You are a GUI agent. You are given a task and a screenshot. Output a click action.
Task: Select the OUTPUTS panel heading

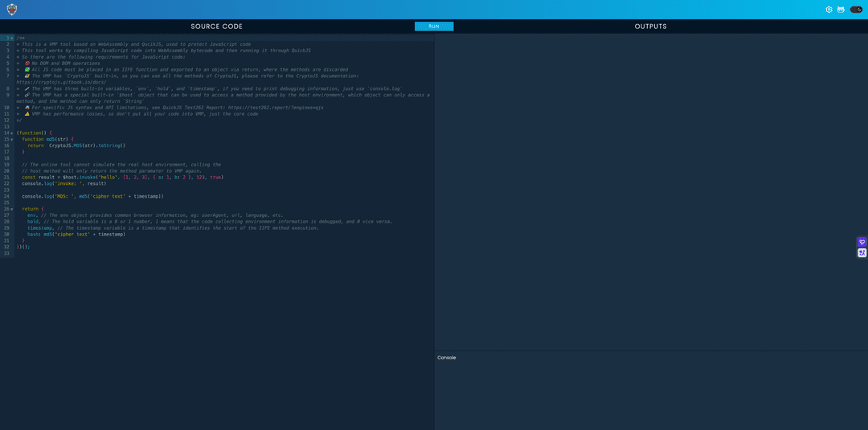pyautogui.click(x=650, y=27)
